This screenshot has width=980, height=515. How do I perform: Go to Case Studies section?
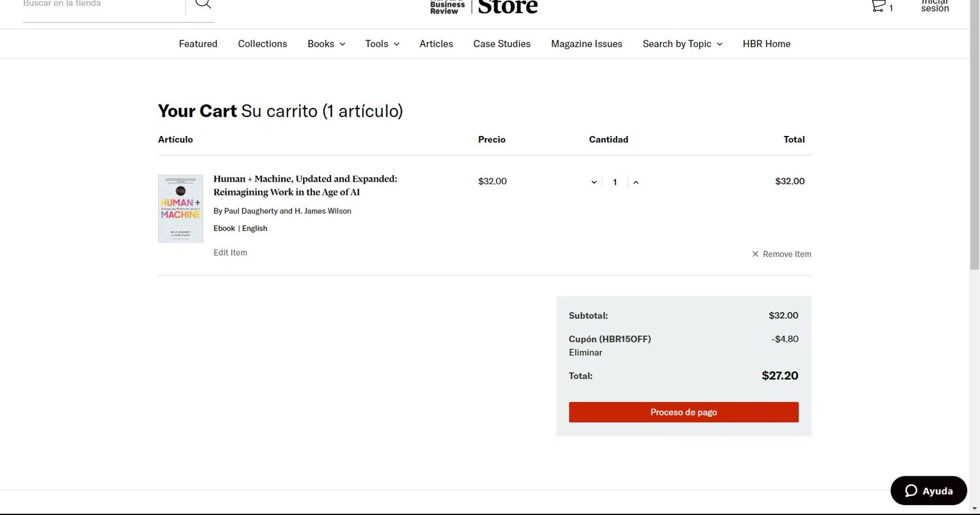click(502, 44)
